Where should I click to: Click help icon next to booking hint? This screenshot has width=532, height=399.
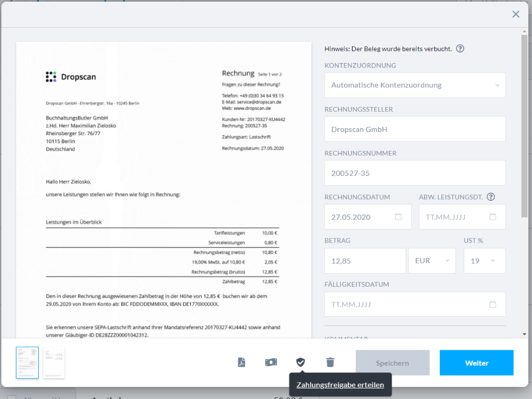point(460,49)
